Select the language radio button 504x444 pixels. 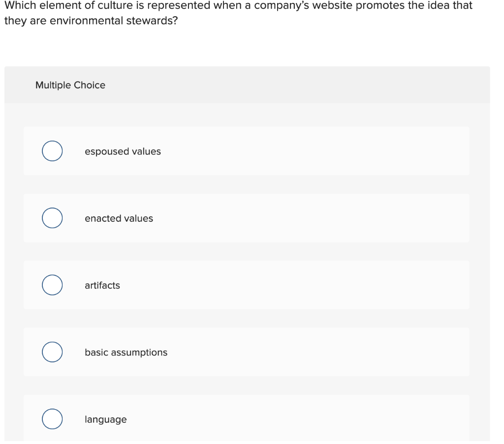click(52, 419)
